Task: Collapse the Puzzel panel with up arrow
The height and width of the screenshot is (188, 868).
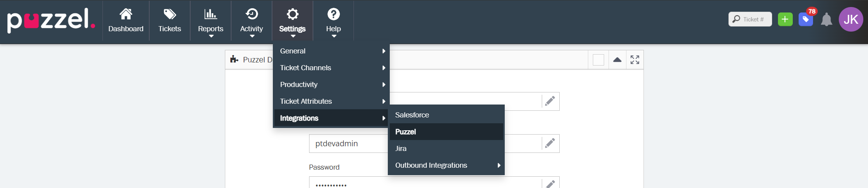Action: pyautogui.click(x=617, y=60)
